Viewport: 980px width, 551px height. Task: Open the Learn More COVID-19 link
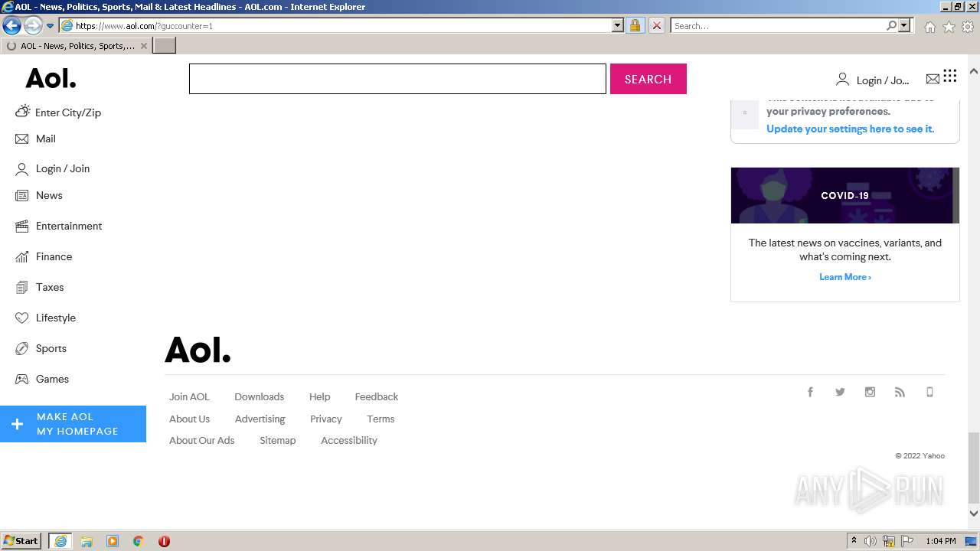click(x=845, y=277)
